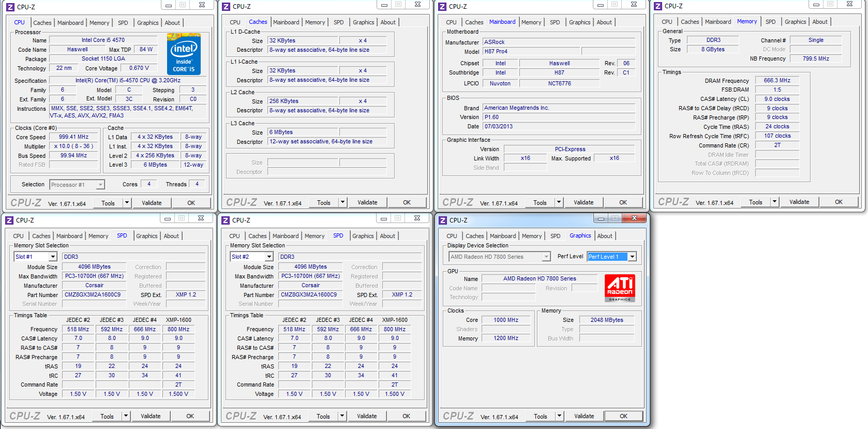The image size is (868, 429).
Task: Open the AMD Radeon HD 7800 Series device dropdown
Action: (x=546, y=257)
